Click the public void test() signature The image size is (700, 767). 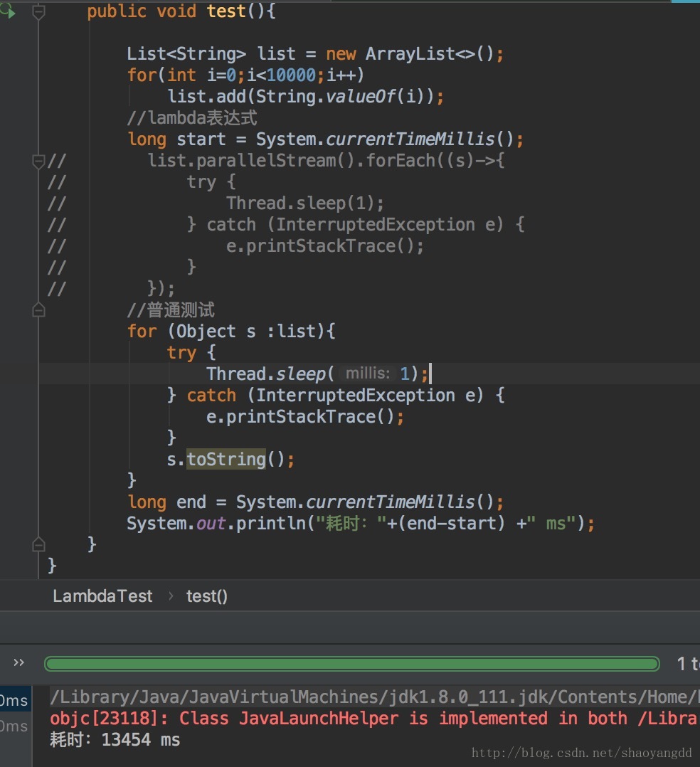[x=181, y=11]
